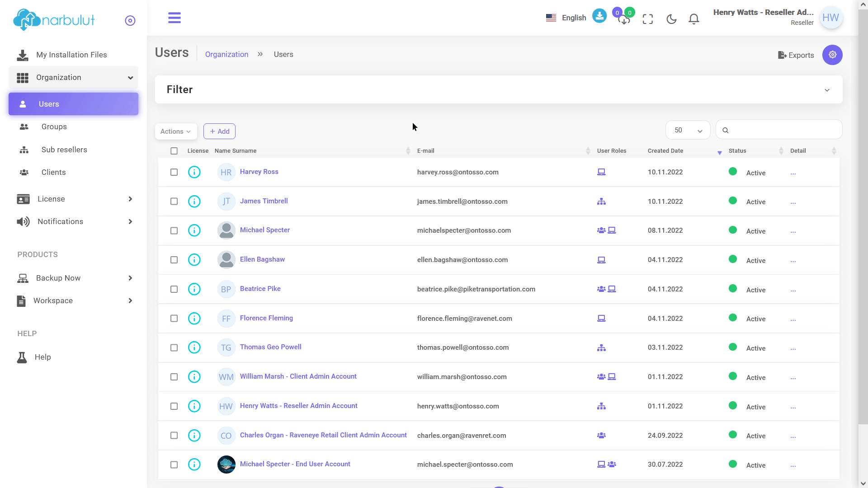Open the Actions dropdown
This screenshot has width=868, height=488.
[x=176, y=131]
